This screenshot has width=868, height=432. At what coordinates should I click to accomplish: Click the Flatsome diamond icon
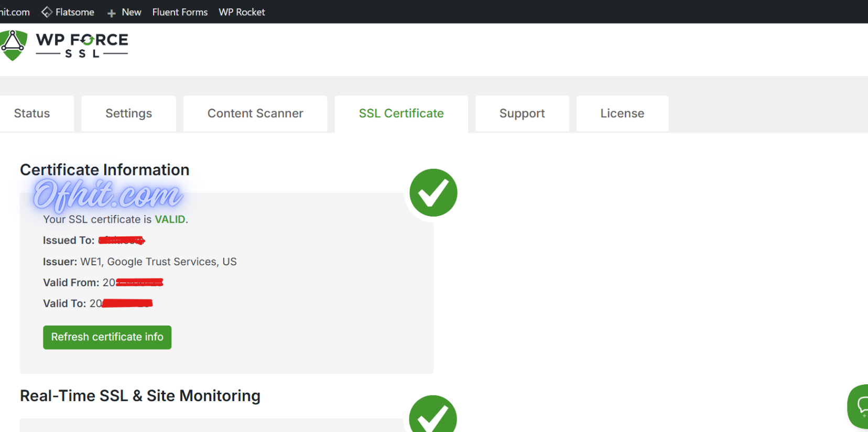click(x=47, y=12)
